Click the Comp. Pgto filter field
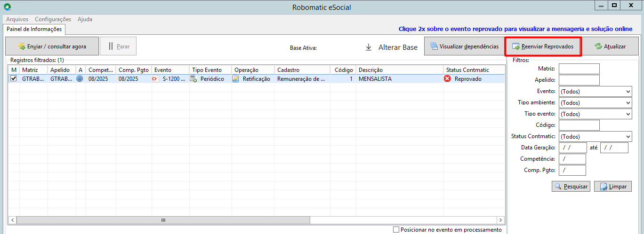This screenshot has height=234, width=644. click(x=572, y=171)
